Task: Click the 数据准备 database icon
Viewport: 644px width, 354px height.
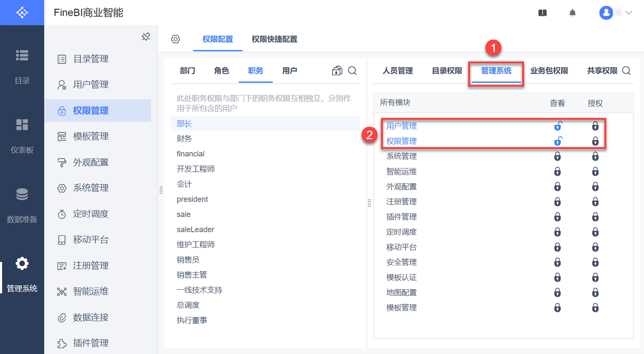Action: click(x=22, y=195)
